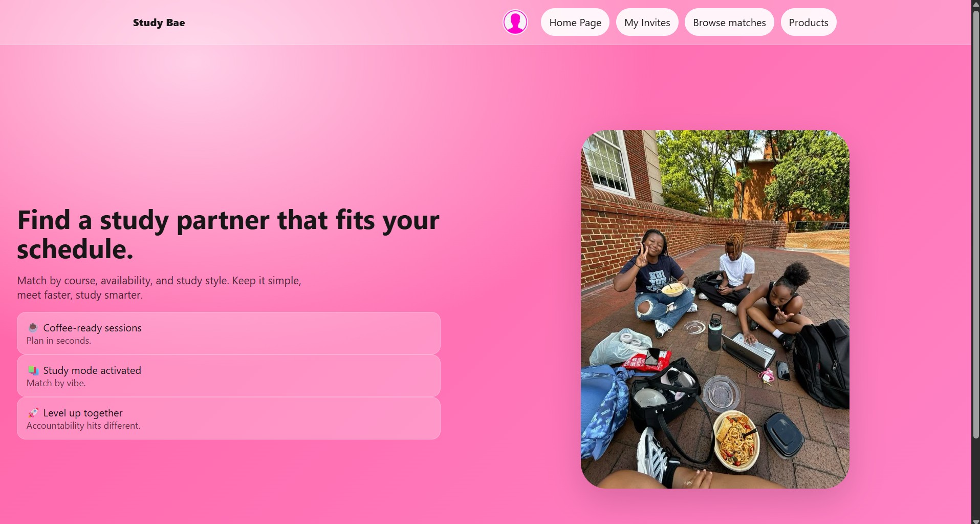Select the Level up together card
980x524 pixels.
click(229, 418)
